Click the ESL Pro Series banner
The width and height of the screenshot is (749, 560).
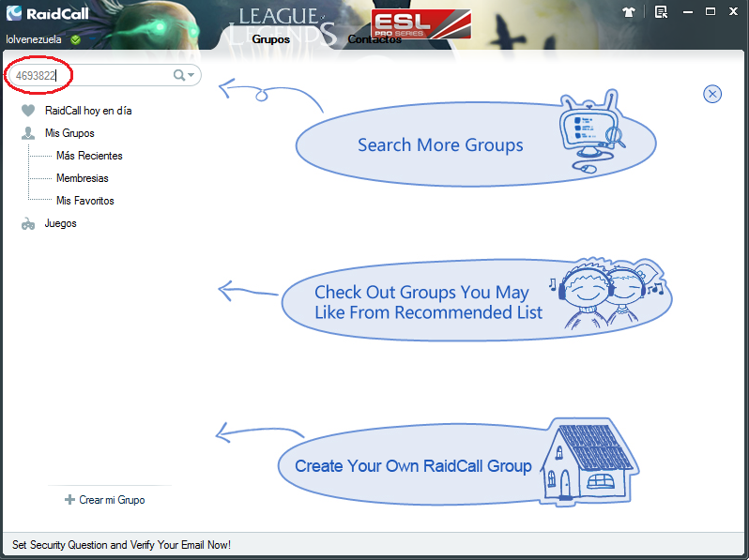point(421,23)
